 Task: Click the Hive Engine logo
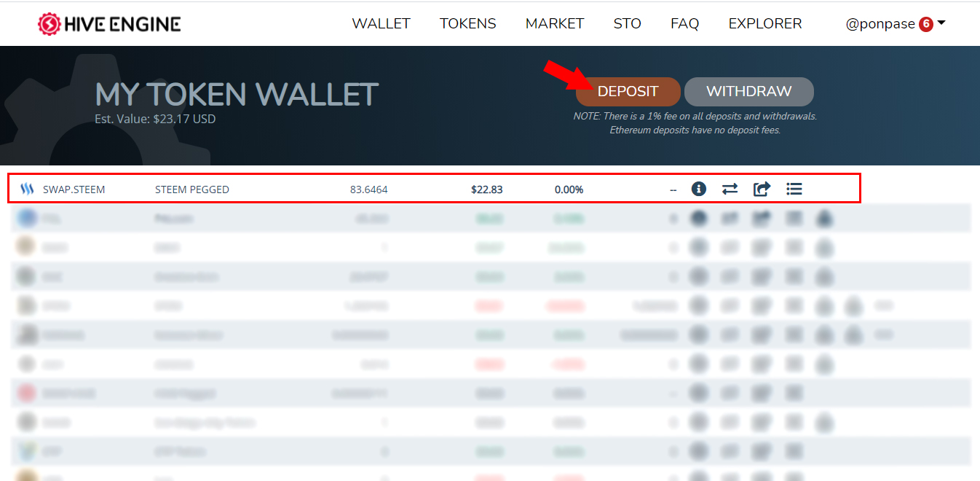pos(109,24)
